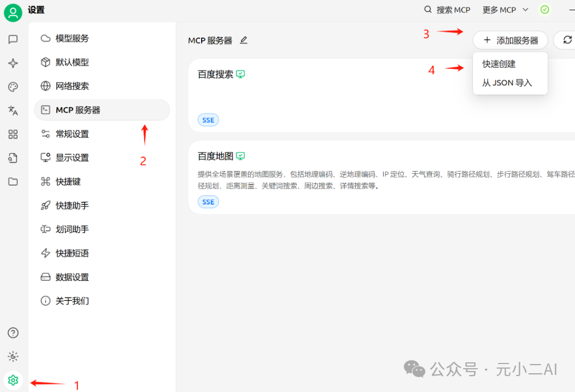Click the refresh servers icon button
The width and height of the screenshot is (575, 392).
(567, 40)
